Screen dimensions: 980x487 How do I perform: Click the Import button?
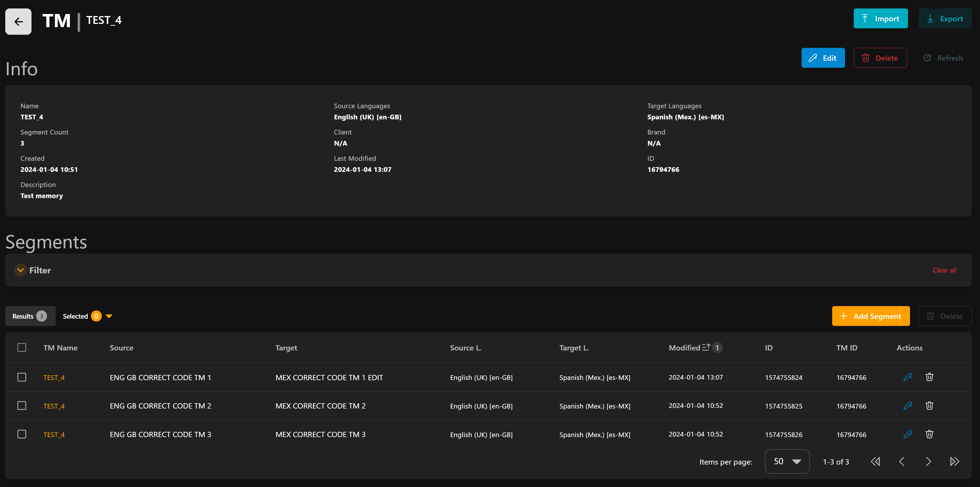point(880,19)
